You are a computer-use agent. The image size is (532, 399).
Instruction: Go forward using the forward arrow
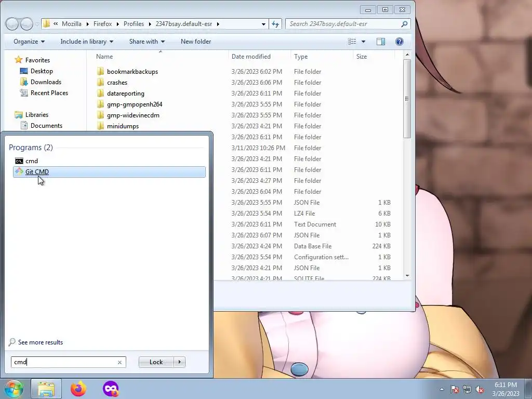[26, 24]
